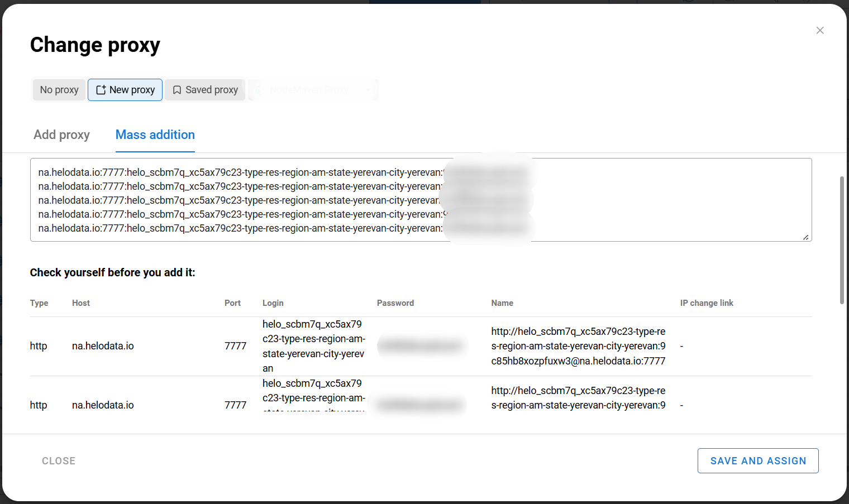Switch to the Mass addition tab

click(155, 135)
